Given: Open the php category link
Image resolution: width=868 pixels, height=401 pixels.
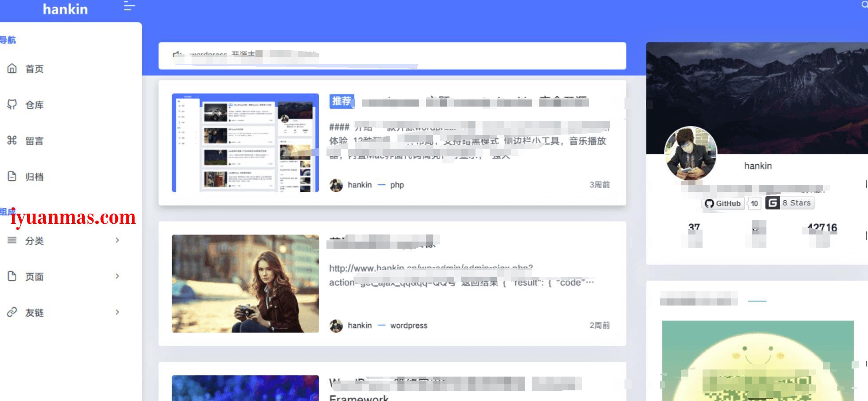Looking at the screenshot, I should click(x=397, y=185).
